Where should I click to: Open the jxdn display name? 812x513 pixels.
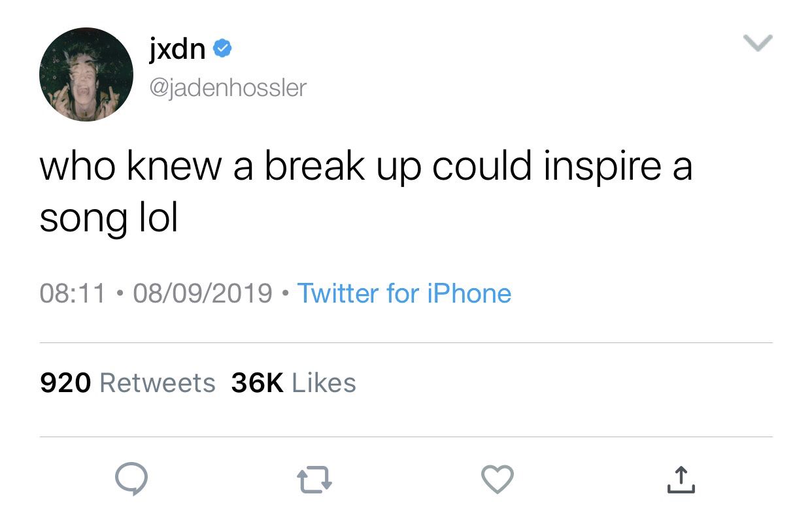(x=177, y=49)
